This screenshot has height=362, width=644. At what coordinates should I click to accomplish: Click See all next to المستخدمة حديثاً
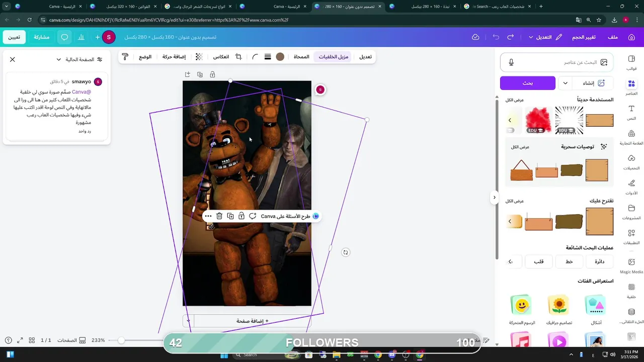[x=515, y=100]
